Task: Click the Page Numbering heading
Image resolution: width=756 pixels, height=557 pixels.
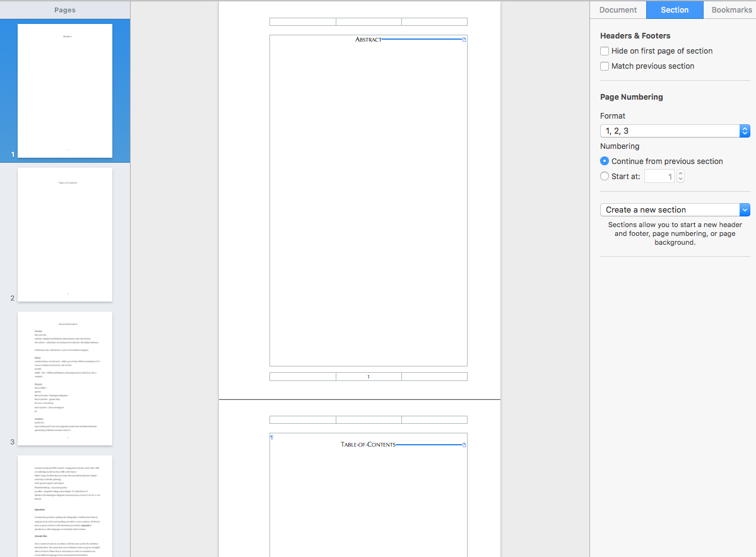Action: pos(632,97)
